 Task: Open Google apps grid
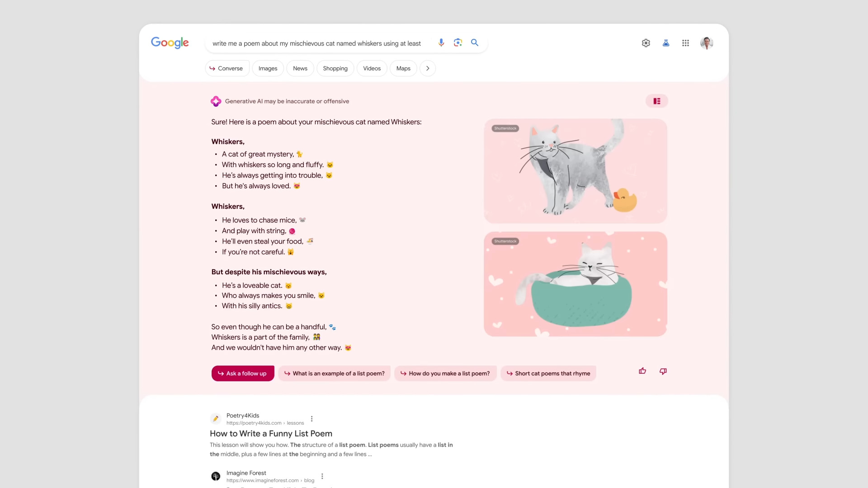[686, 43]
